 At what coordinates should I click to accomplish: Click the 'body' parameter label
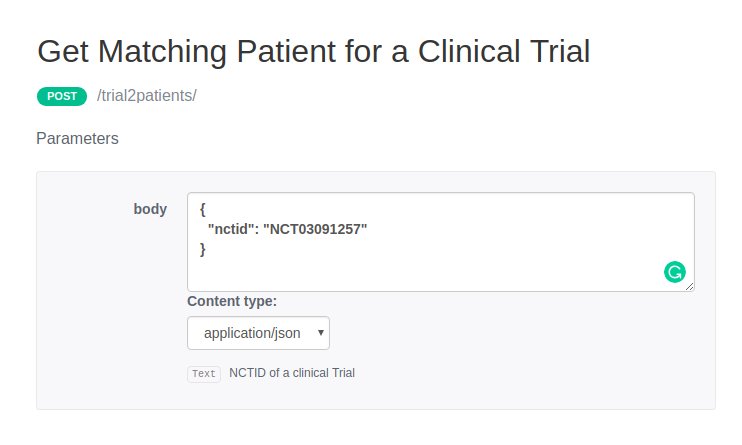[x=150, y=209]
